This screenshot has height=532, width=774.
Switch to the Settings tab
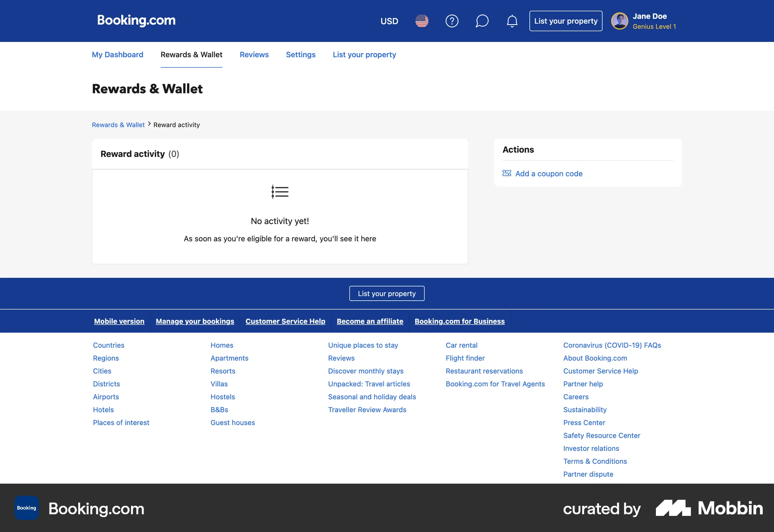(300, 54)
